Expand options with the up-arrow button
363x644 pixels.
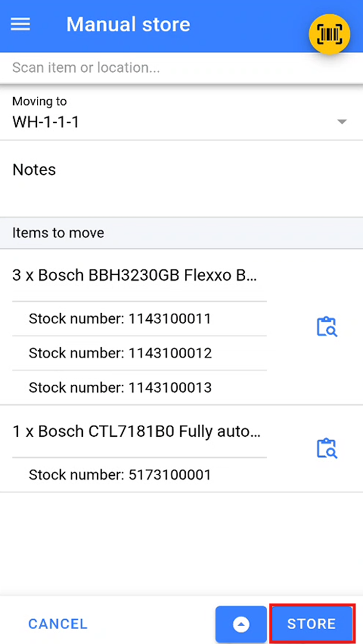[241, 624]
